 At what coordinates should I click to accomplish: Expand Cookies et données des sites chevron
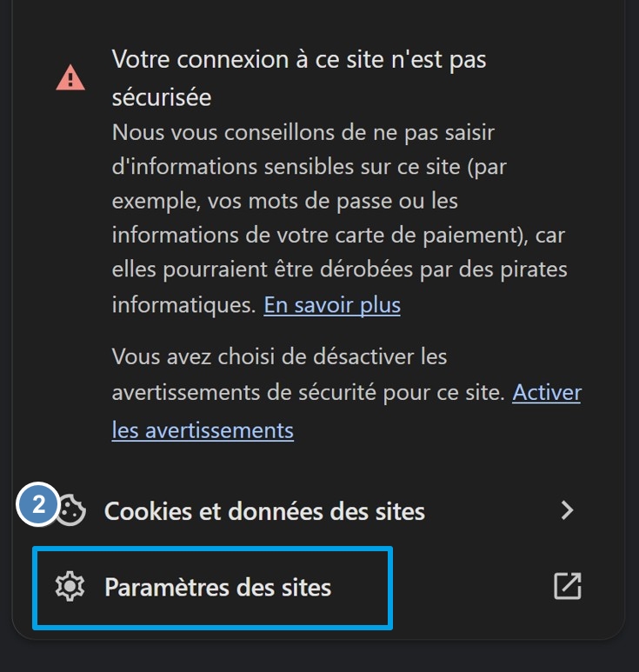coord(567,510)
